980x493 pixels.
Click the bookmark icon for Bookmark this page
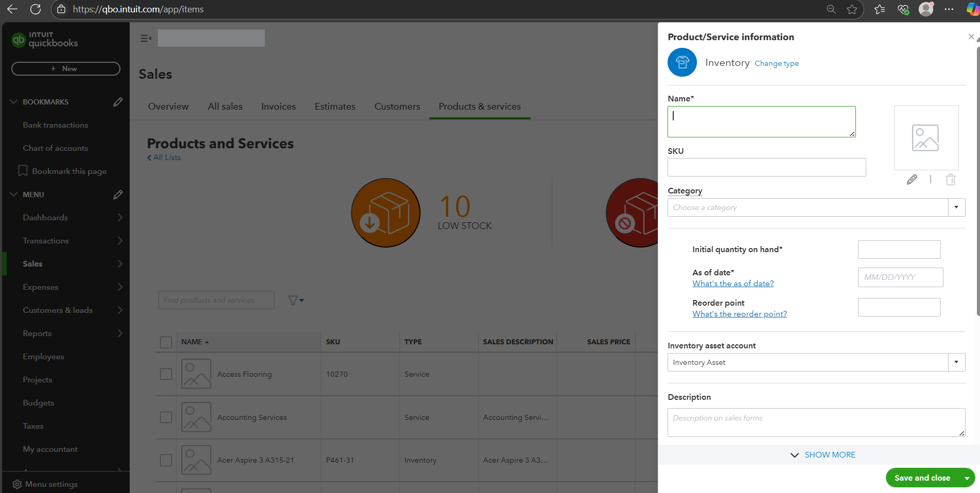pyautogui.click(x=23, y=171)
